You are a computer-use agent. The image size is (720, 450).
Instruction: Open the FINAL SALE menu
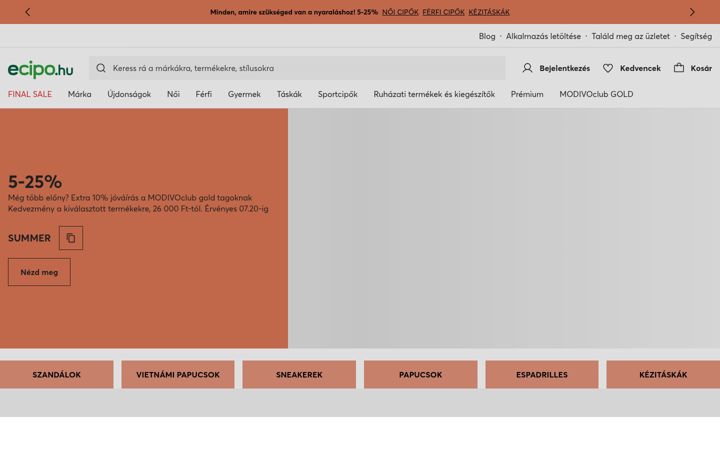tap(30, 94)
